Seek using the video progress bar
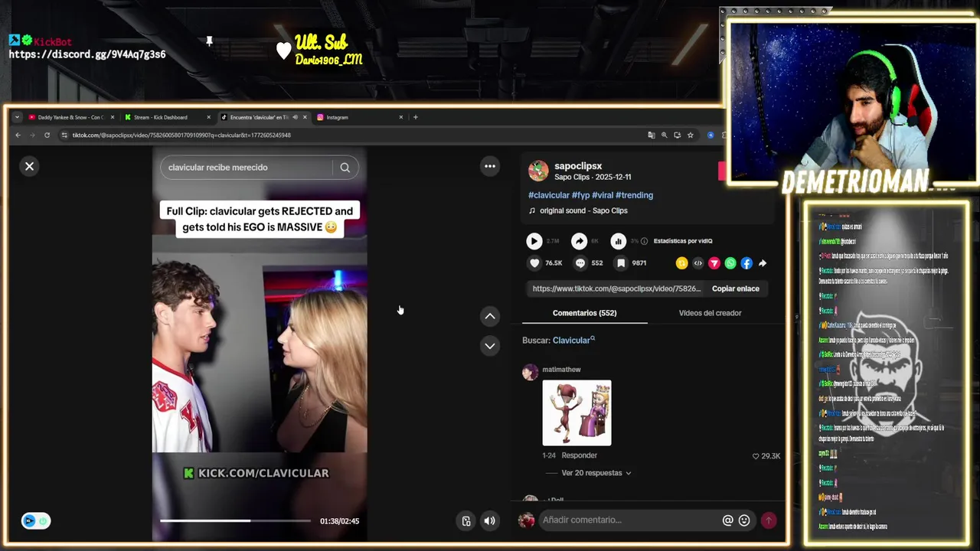The width and height of the screenshot is (980, 551). click(235, 521)
